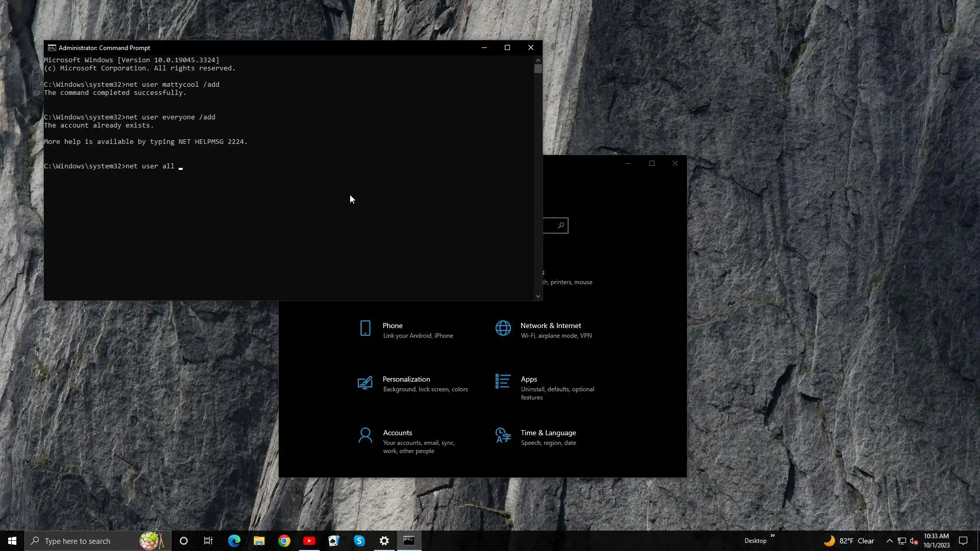Launch Google Chrome from taskbar
The height and width of the screenshot is (551, 980).
tap(284, 541)
